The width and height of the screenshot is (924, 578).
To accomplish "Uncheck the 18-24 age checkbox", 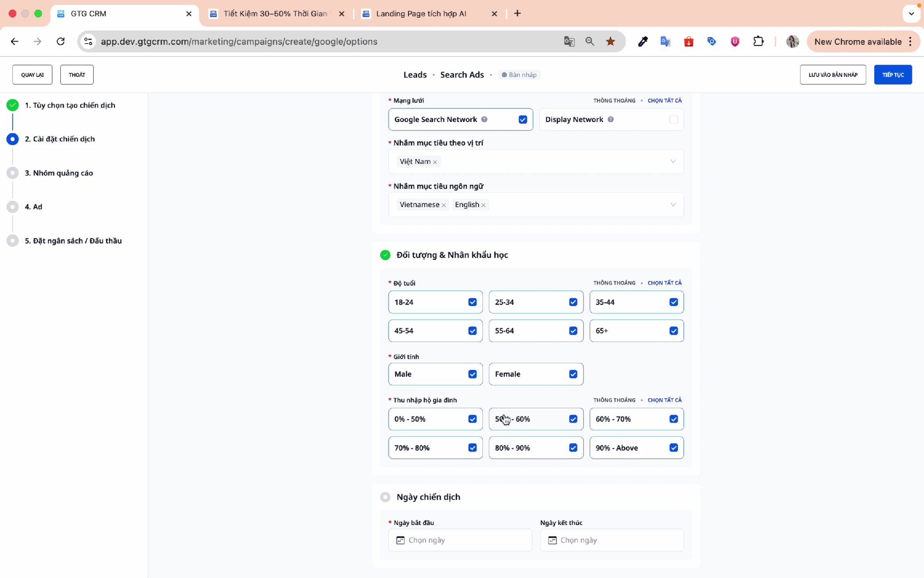I will click(472, 302).
